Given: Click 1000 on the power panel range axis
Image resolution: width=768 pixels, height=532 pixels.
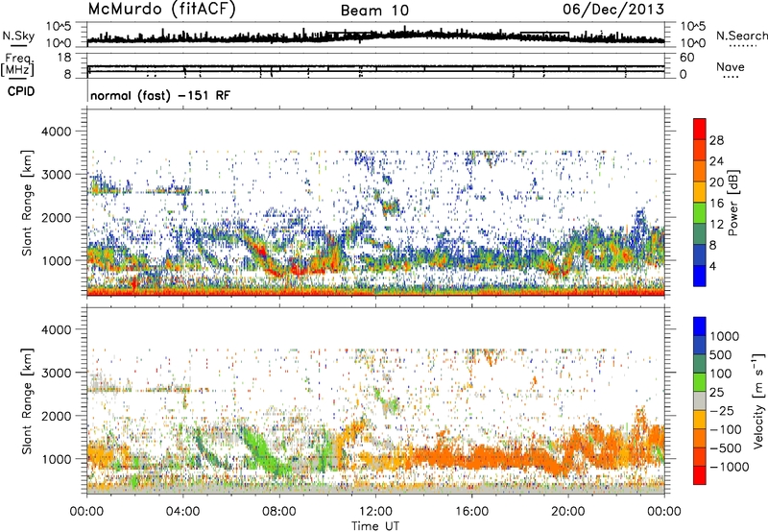Looking at the screenshot, I should (x=57, y=260).
